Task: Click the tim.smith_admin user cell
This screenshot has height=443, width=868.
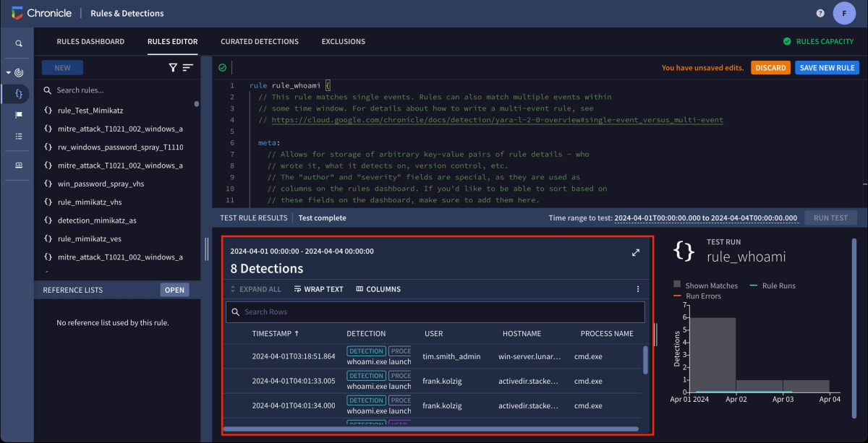Action: tap(451, 356)
